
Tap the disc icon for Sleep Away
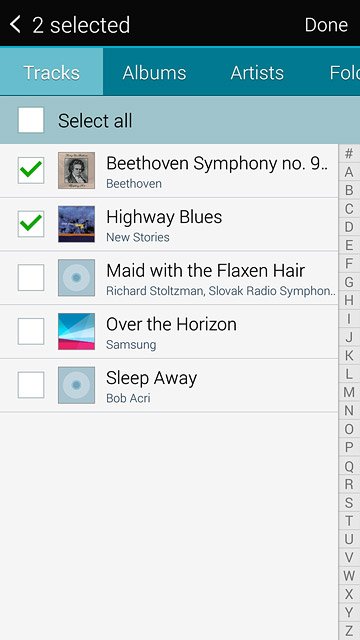point(76,385)
